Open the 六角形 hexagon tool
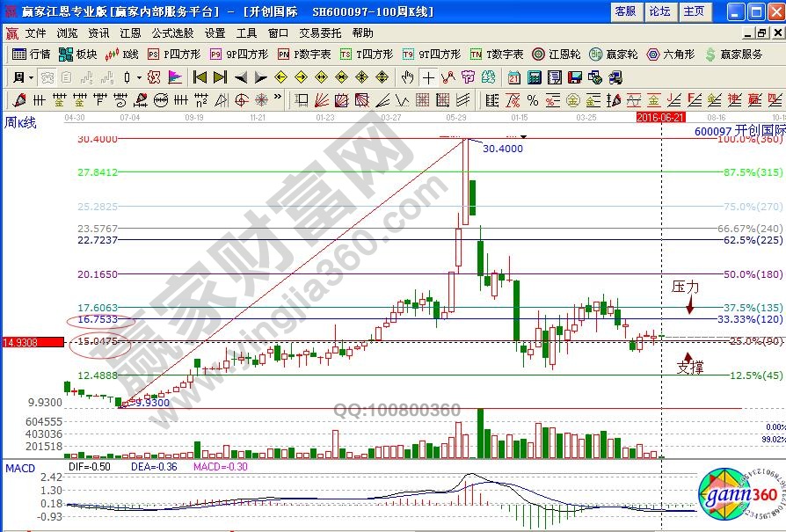 click(674, 54)
